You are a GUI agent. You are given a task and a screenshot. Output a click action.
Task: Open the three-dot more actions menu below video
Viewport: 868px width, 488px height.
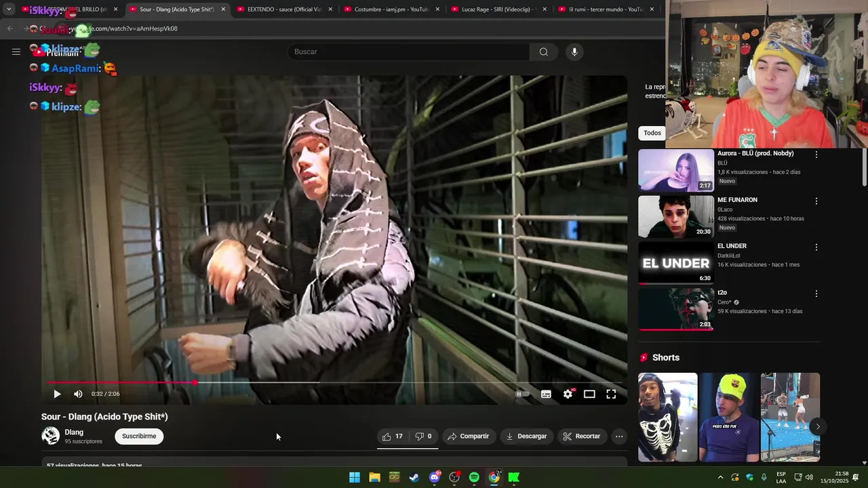[619, 436]
